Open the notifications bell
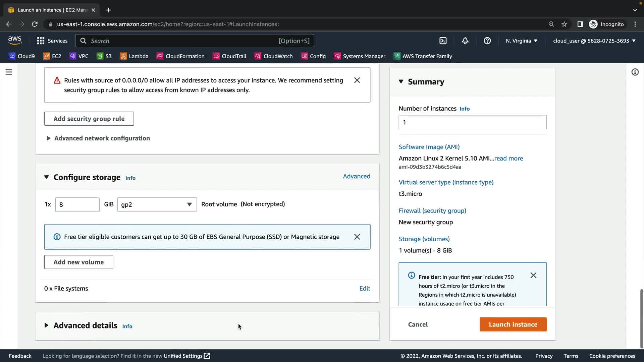The width and height of the screenshot is (644, 362). pos(465,41)
